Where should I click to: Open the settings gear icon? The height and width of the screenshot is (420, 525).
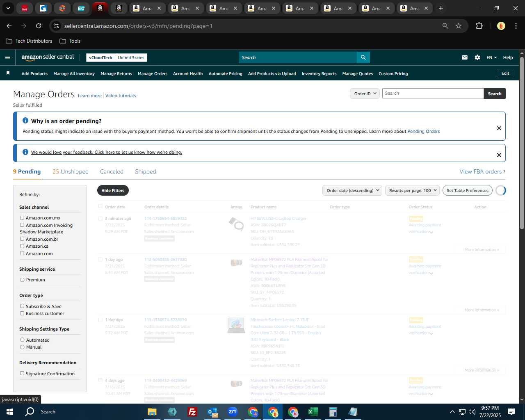(x=477, y=57)
